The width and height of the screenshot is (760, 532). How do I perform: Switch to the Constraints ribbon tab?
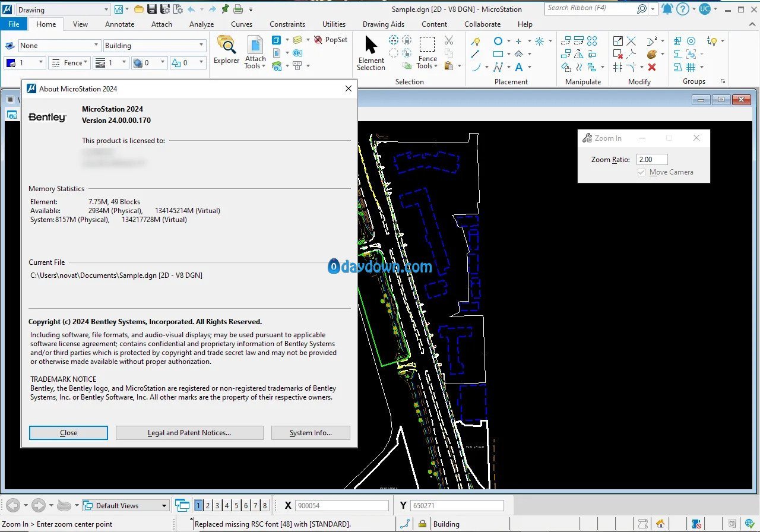(x=287, y=24)
